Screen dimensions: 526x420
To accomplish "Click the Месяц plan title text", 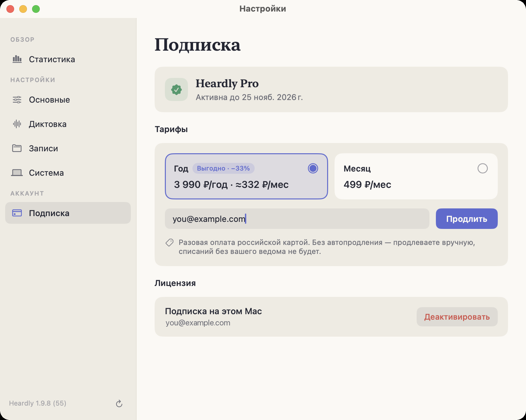I will 357,169.
